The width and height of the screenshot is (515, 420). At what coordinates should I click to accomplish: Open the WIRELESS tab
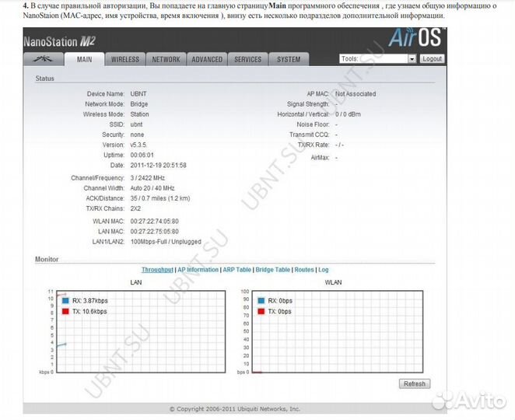(x=125, y=59)
